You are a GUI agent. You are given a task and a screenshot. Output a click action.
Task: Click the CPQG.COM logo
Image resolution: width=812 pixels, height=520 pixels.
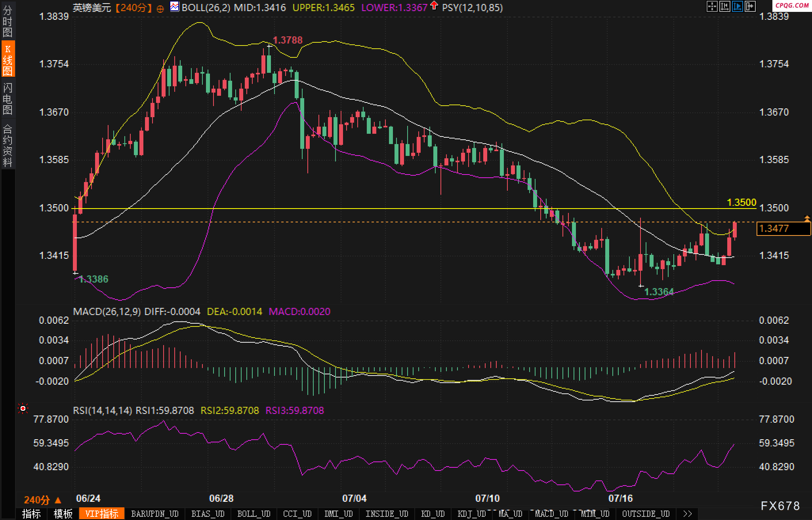pyautogui.click(x=792, y=6)
